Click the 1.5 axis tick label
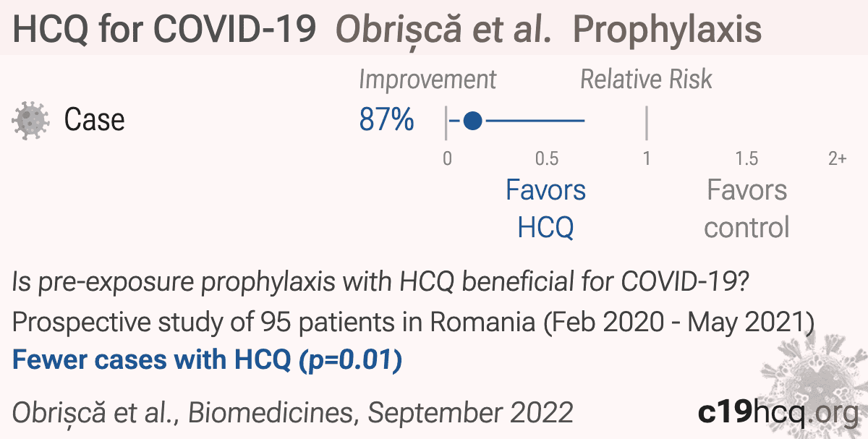868x439 pixels. pos(746,159)
